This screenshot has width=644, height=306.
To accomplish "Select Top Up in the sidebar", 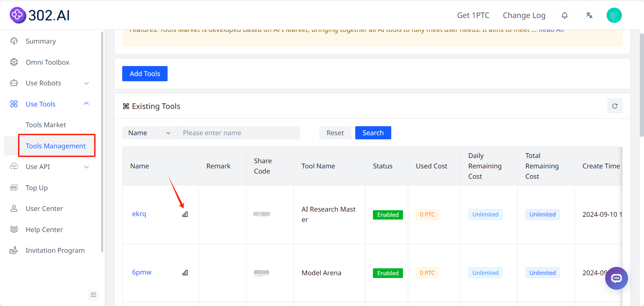I will point(37,188).
